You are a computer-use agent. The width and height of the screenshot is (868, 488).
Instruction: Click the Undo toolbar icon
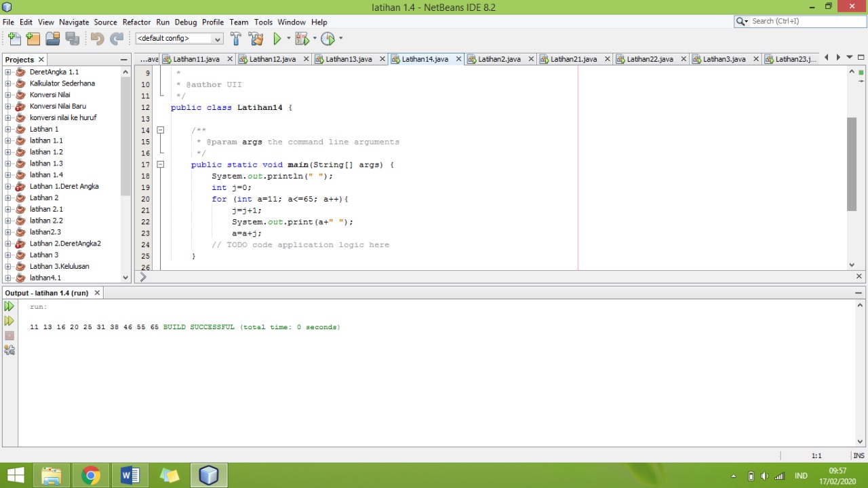coord(97,39)
